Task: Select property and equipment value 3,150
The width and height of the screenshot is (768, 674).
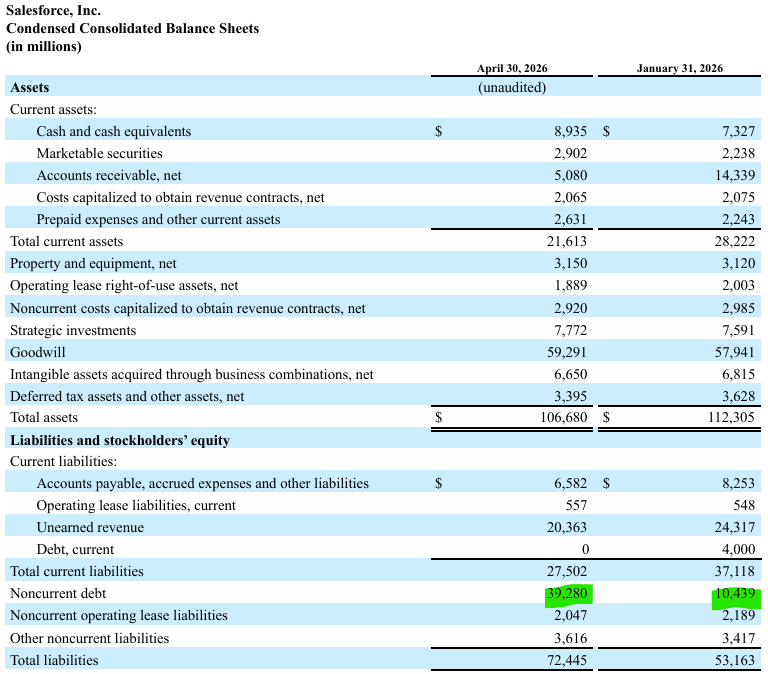Action: (x=571, y=264)
